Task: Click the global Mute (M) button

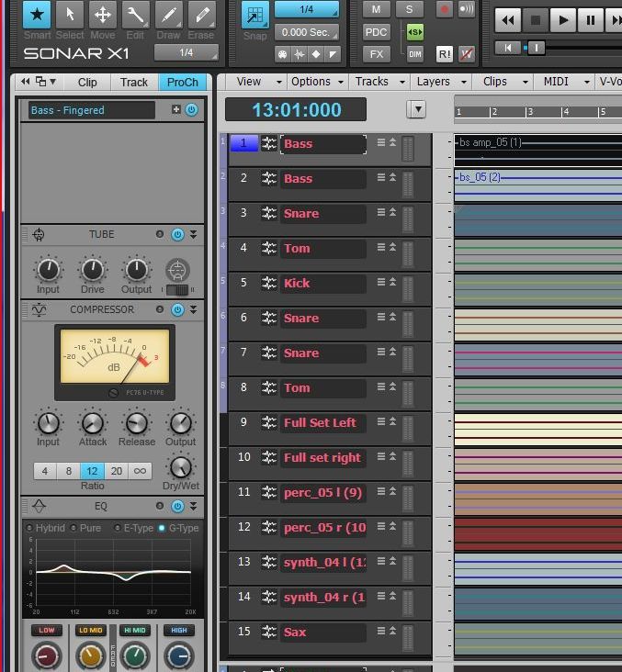Action: coord(376,9)
